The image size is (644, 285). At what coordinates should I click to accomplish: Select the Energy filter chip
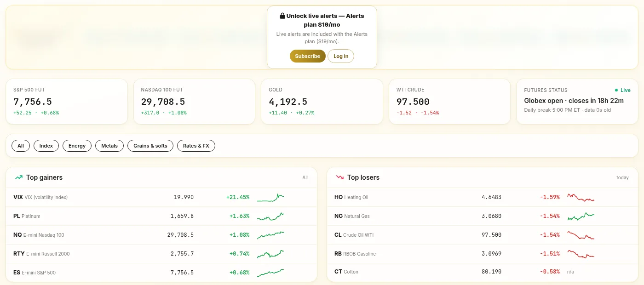coord(77,146)
